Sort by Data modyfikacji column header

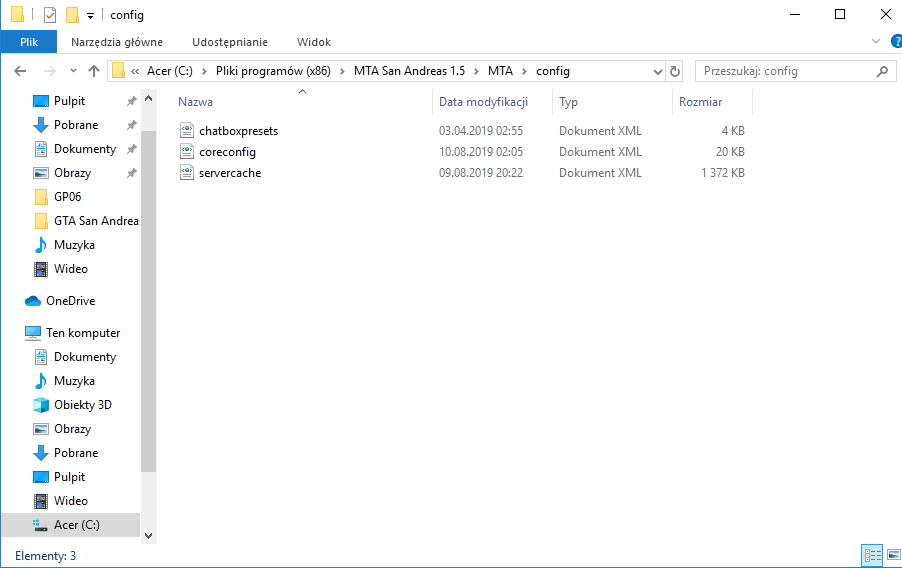(483, 102)
